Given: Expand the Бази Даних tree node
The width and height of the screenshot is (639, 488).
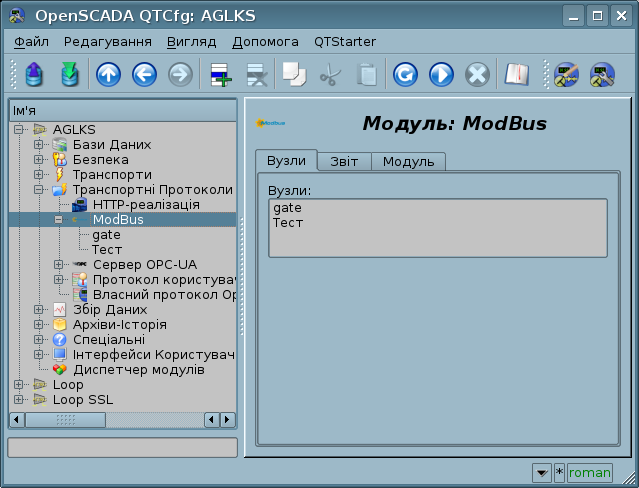Looking at the screenshot, I should pos(39,145).
